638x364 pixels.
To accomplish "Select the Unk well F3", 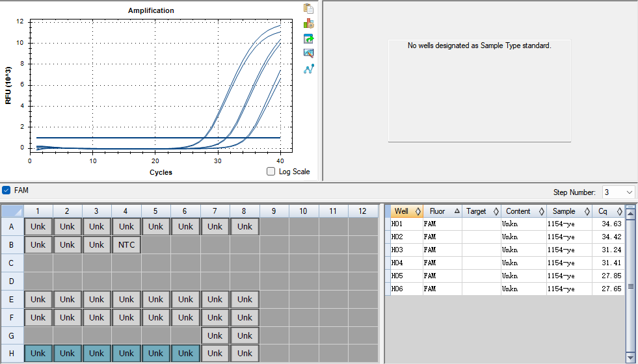I will [x=97, y=318].
